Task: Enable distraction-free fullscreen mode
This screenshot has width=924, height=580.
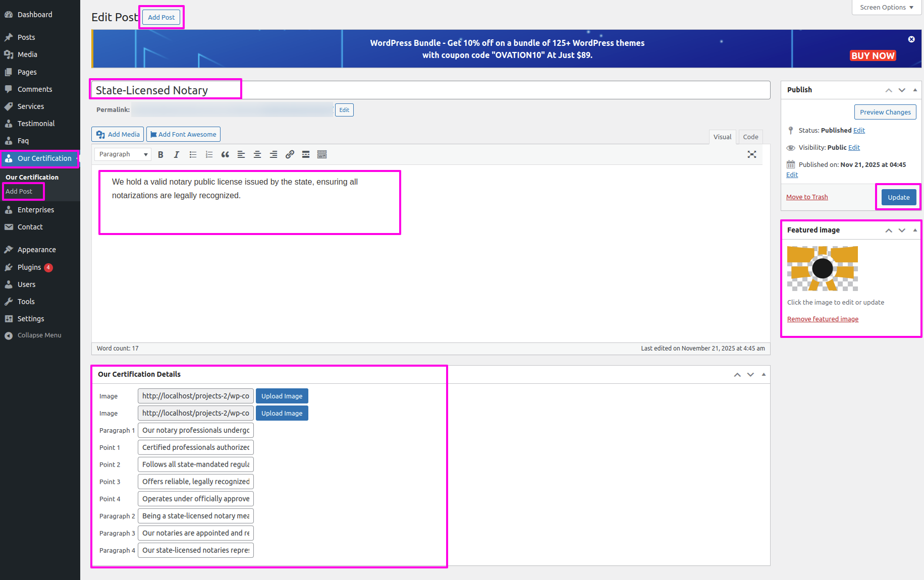Action: (751, 155)
